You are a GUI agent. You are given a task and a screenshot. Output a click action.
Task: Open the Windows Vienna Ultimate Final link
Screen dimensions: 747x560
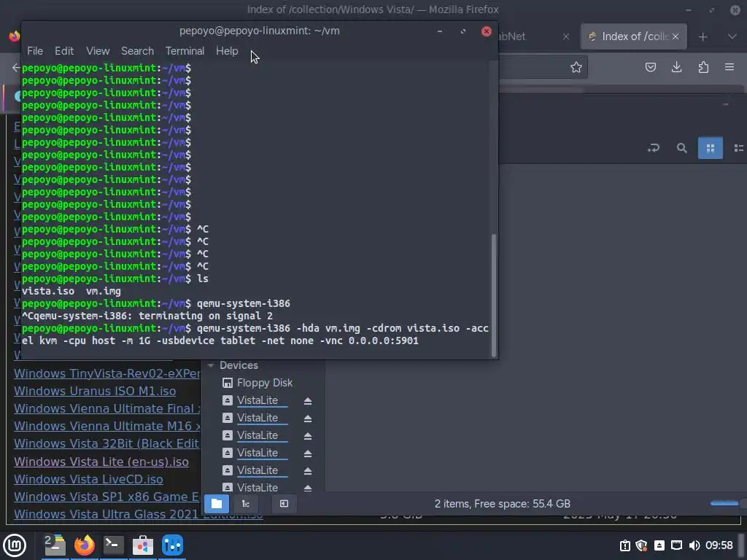107,408
